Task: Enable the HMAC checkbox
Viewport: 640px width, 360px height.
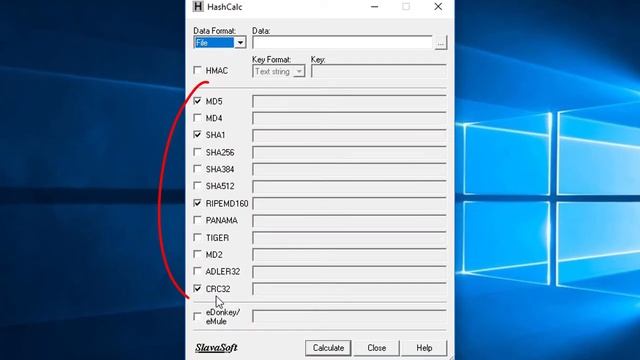Action: click(198, 70)
